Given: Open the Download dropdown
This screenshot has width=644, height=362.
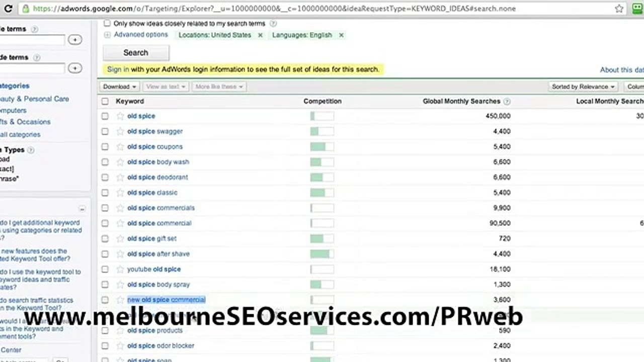Looking at the screenshot, I should (x=120, y=86).
